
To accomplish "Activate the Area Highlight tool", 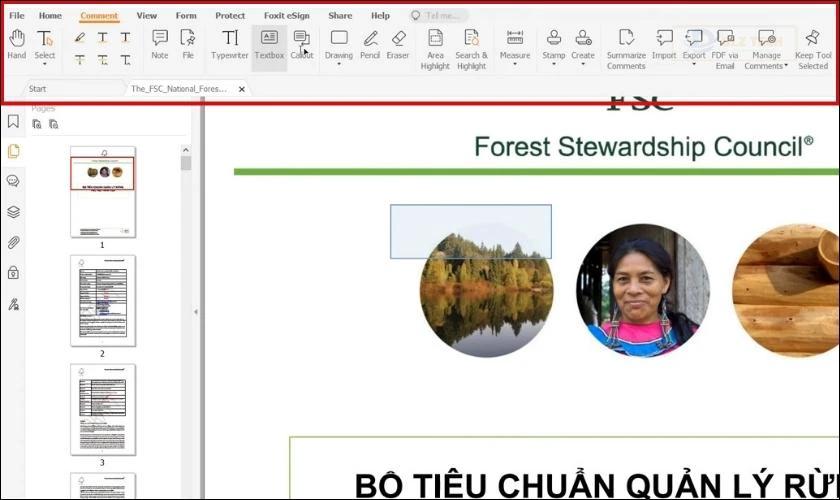I will point(435,49).
